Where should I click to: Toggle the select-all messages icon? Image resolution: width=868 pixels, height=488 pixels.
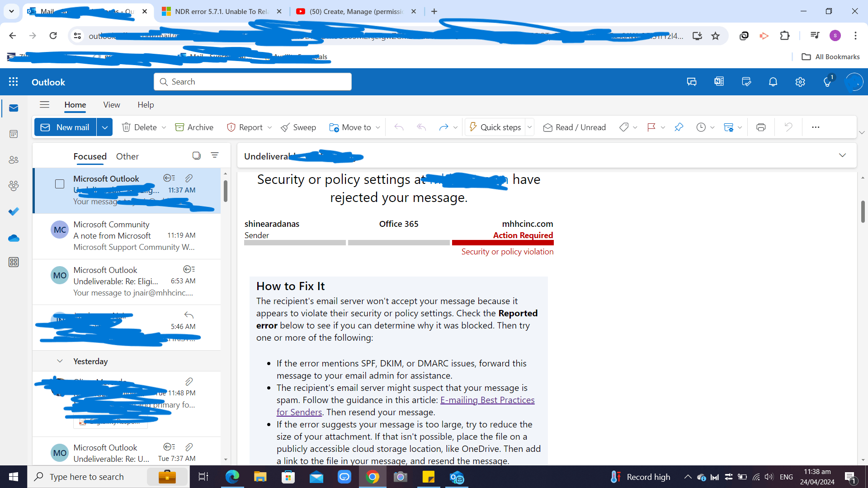[196, 155]
